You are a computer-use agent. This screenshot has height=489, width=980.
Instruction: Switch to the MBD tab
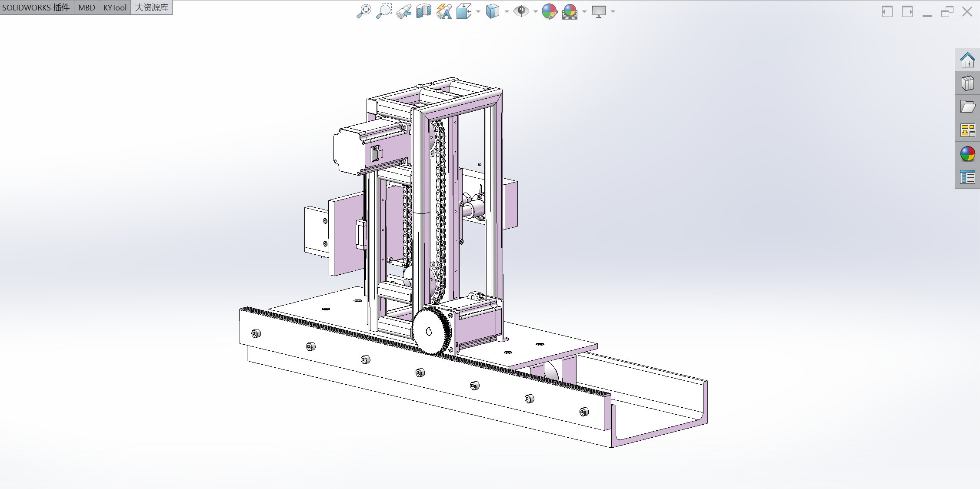(87, 7)
